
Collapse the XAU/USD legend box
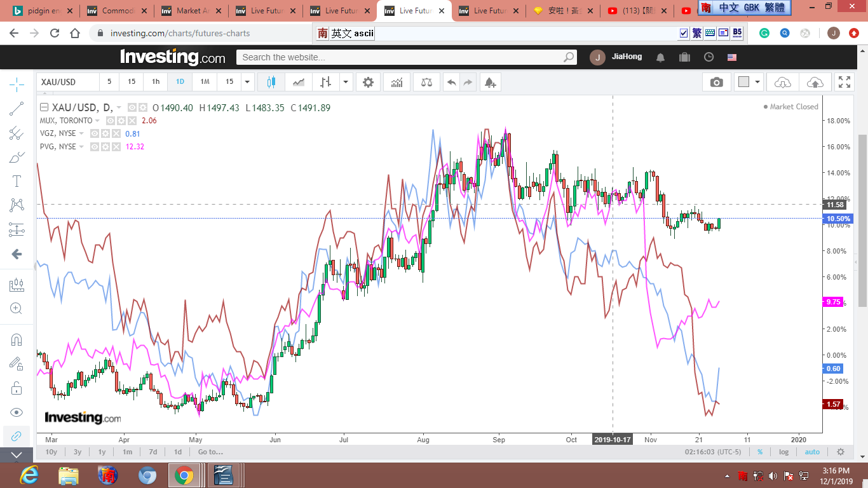[44, 107]
